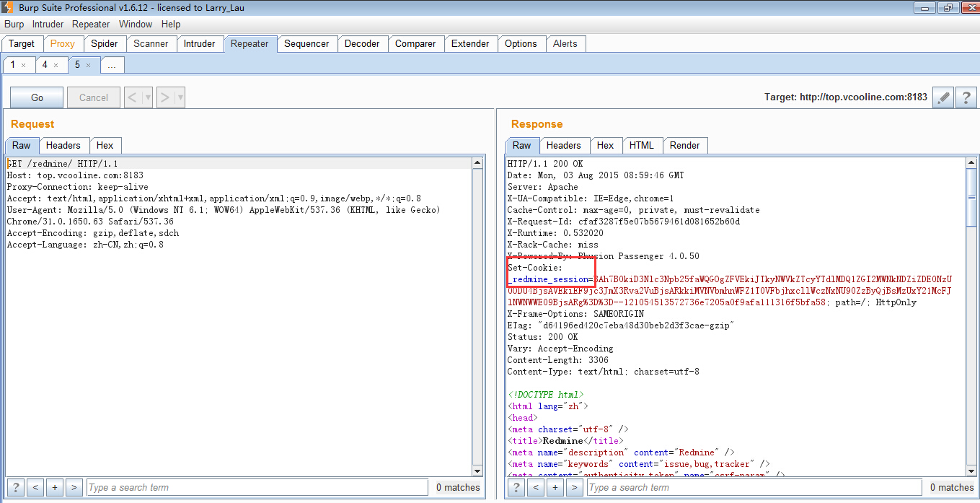The image size is (980, 503).
Task: Open Request search help question-mark icon
Action: (x=15, y=487)
